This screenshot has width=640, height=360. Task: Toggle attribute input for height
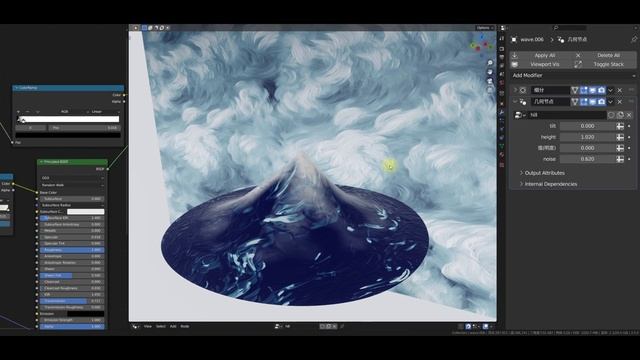click(x=620, y=137)
